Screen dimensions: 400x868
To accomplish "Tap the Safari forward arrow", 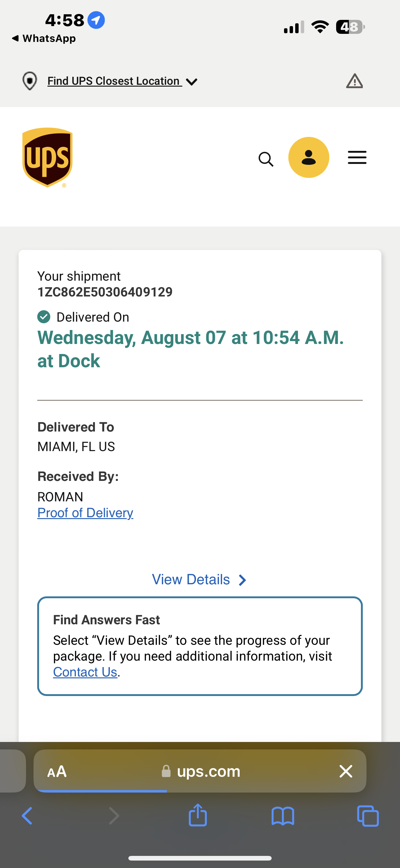I will (114, 816).
